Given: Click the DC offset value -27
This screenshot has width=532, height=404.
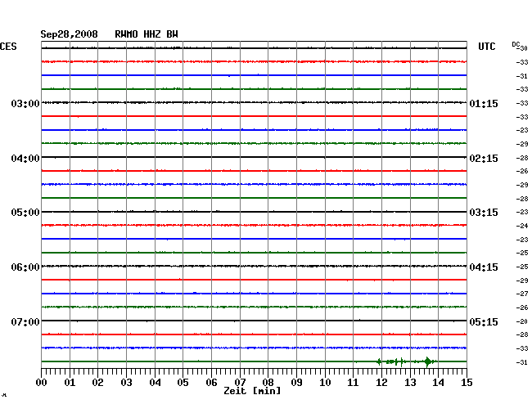Looking at the screenshot, I should (522, 294).
